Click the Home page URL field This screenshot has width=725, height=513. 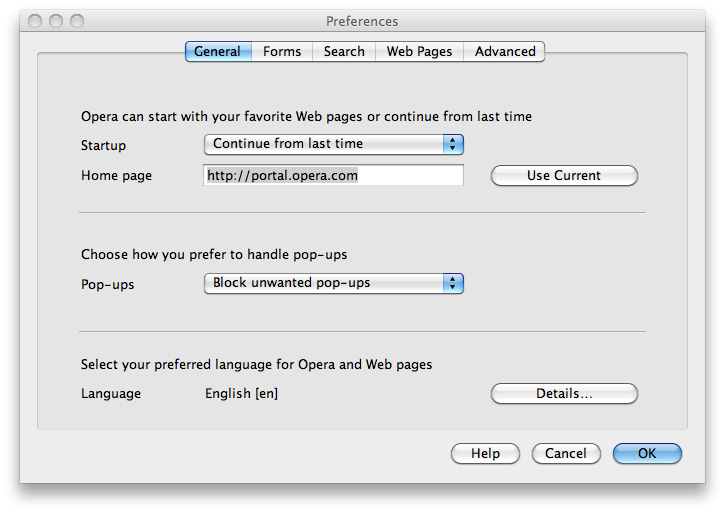[334, 175]
